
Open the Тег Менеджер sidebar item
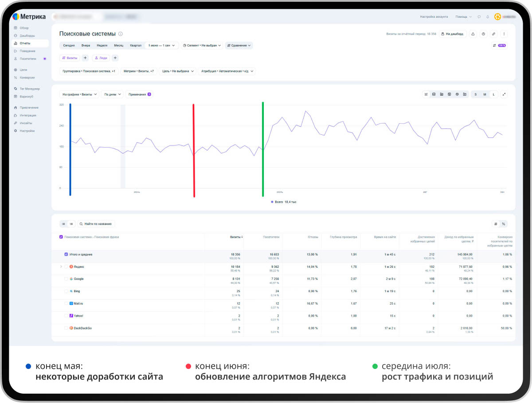(27, 89)
